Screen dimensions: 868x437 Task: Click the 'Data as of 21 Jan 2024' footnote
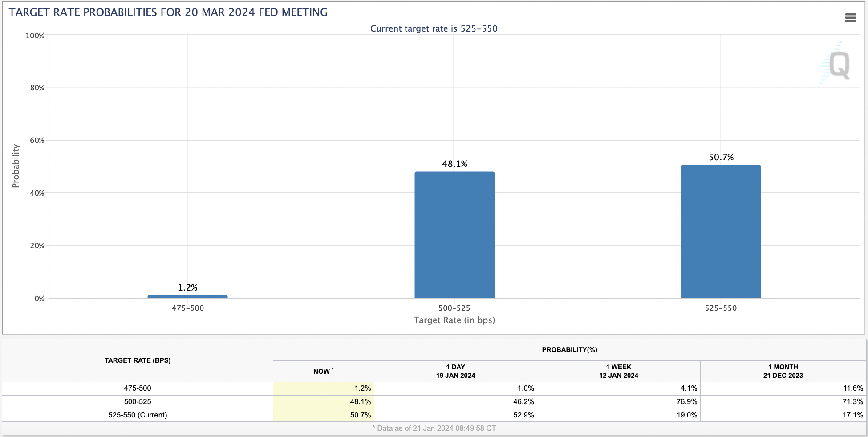(x=434, y=428)
